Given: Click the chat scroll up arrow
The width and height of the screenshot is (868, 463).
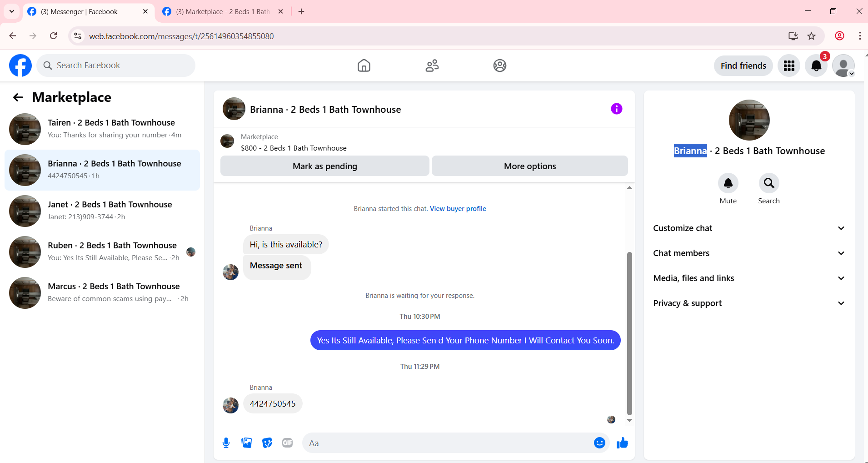Looking at the screenshot, I should 629,187.
